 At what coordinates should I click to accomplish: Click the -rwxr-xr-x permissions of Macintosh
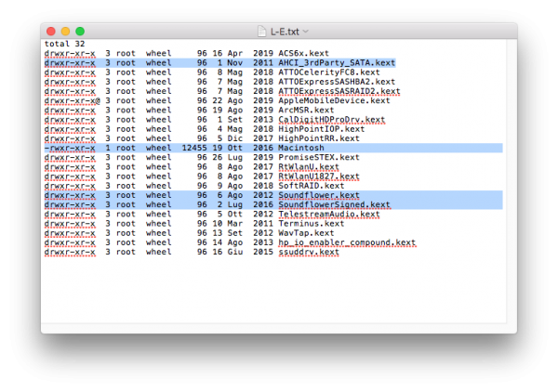(70, 148)
